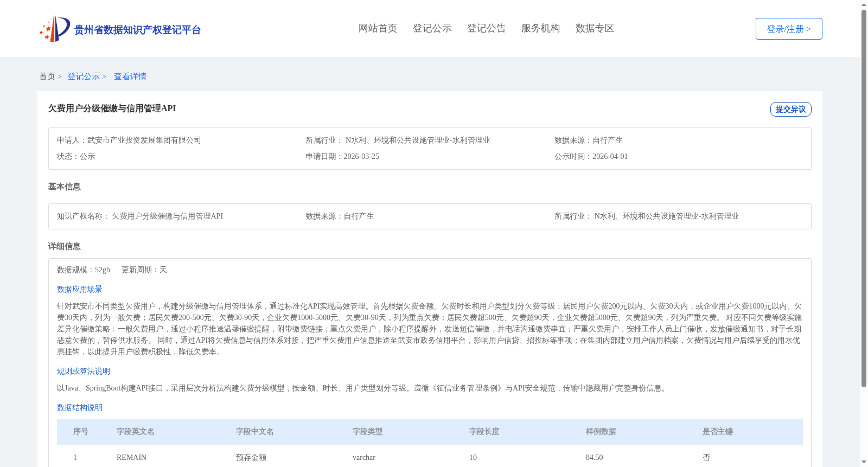Select 服务机构 in the top menu
Screen dimensions: 868x467
pyautogui.click(x=540, y=28)
